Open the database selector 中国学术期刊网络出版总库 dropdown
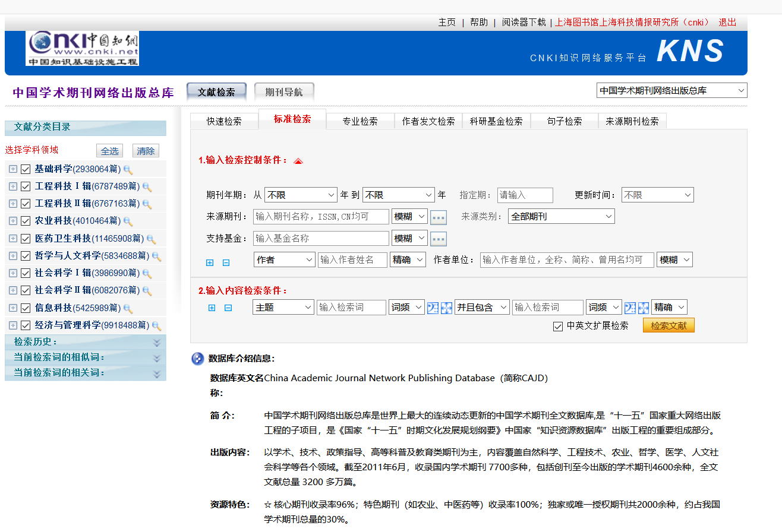The width and height of the screenshot is (782, 532). coord(672,91)
